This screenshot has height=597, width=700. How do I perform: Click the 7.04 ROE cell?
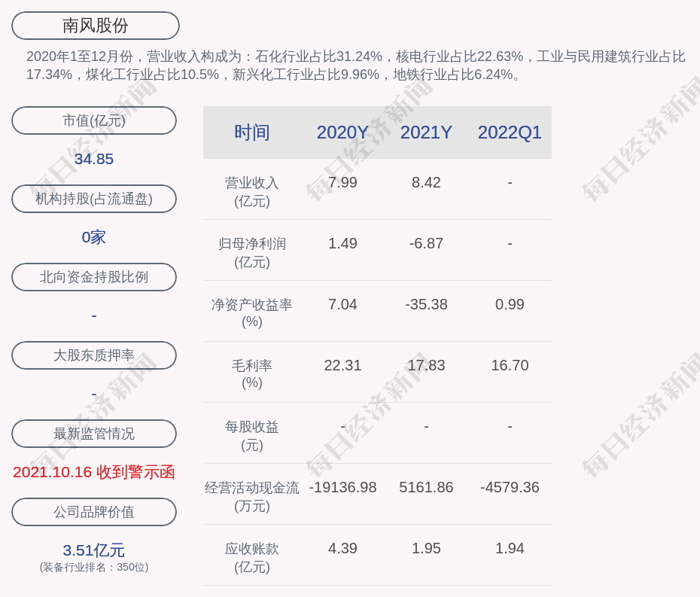pyautogui.click(x=342, y=305)
